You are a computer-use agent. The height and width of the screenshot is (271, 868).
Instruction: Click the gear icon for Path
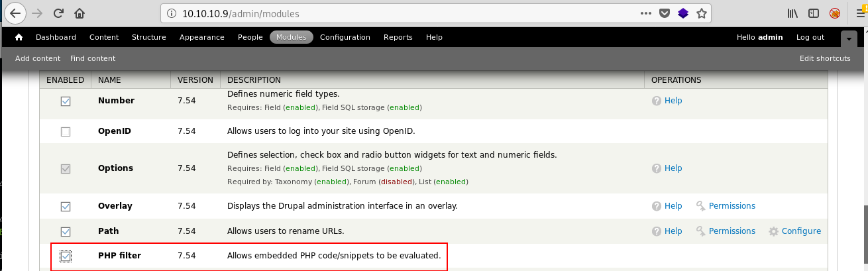point(773,231)
